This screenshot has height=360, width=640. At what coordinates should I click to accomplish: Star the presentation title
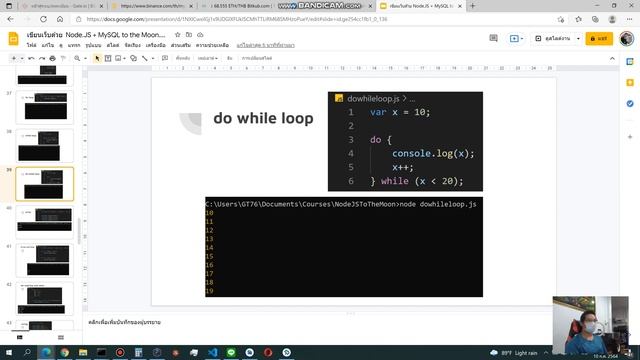click(178, 35)
